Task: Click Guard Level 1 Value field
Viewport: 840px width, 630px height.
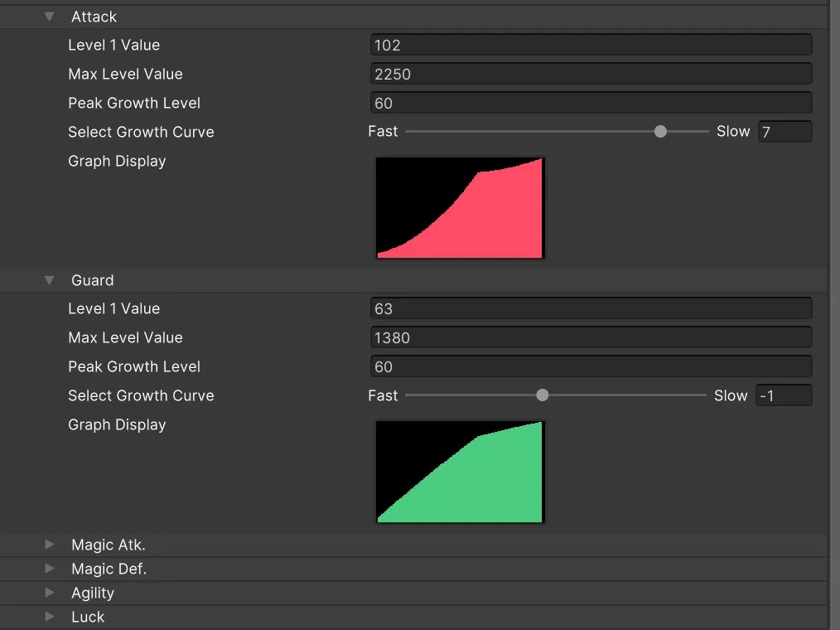Action: tap(591, 308)
